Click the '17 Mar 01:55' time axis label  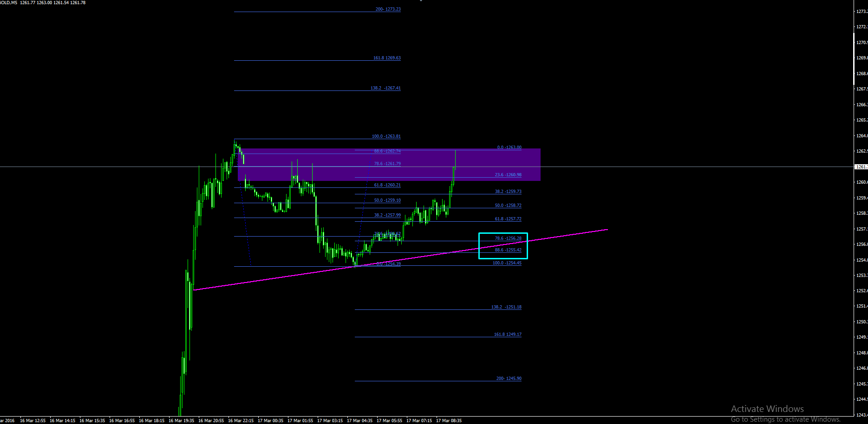click(300, 421)
